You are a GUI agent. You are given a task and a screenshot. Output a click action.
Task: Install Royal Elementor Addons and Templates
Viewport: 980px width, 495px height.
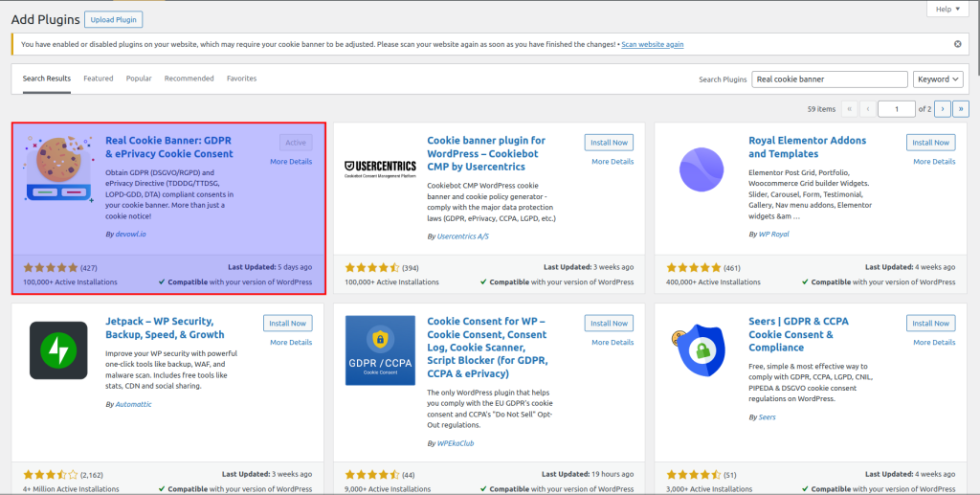(930, 143)
